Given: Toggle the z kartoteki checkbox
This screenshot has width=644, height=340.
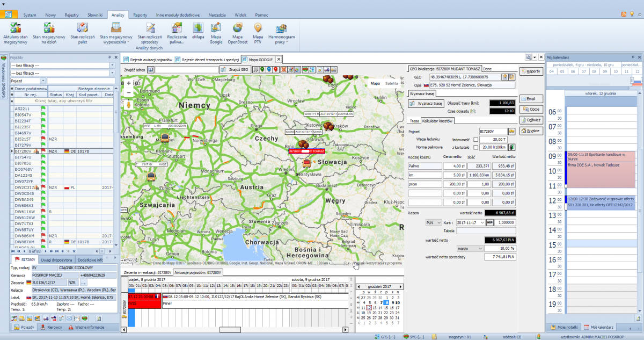Looking at the screenshot, I should (x=475, y=146).
